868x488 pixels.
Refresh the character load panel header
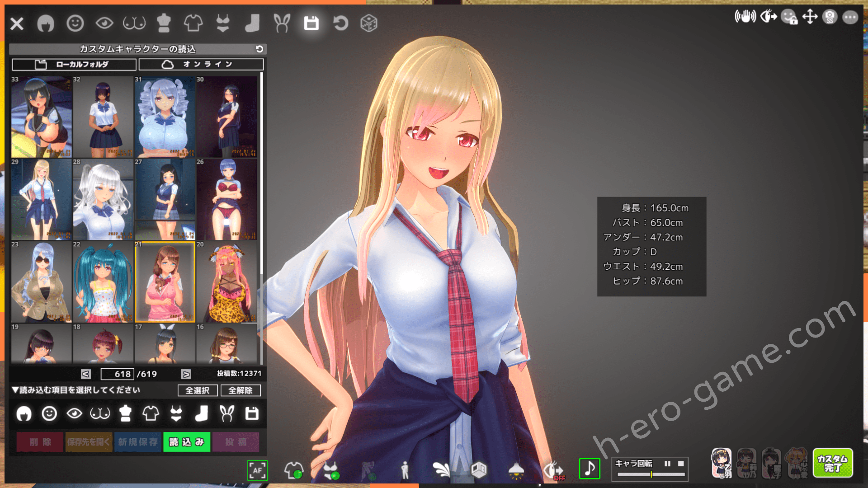(x=259, y=49)
